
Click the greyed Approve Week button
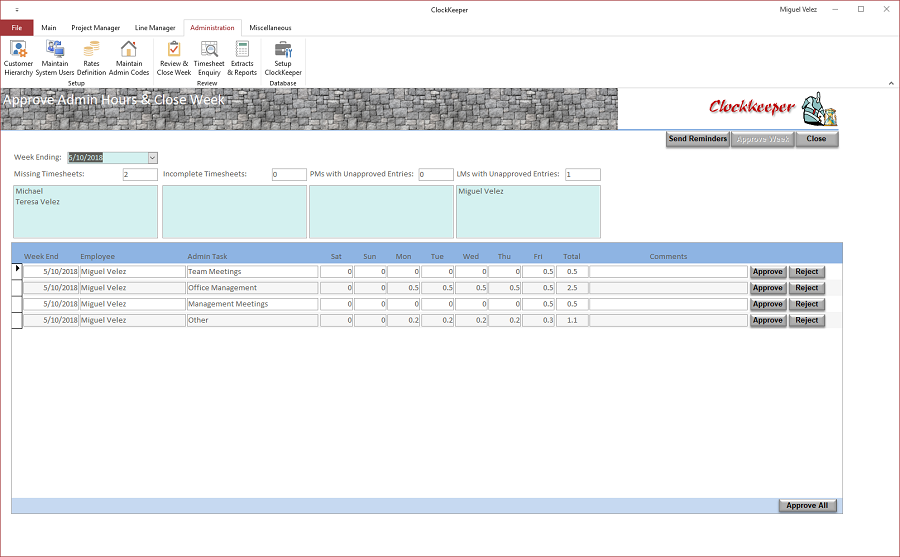pyautogui.click(x=763, y=139)
